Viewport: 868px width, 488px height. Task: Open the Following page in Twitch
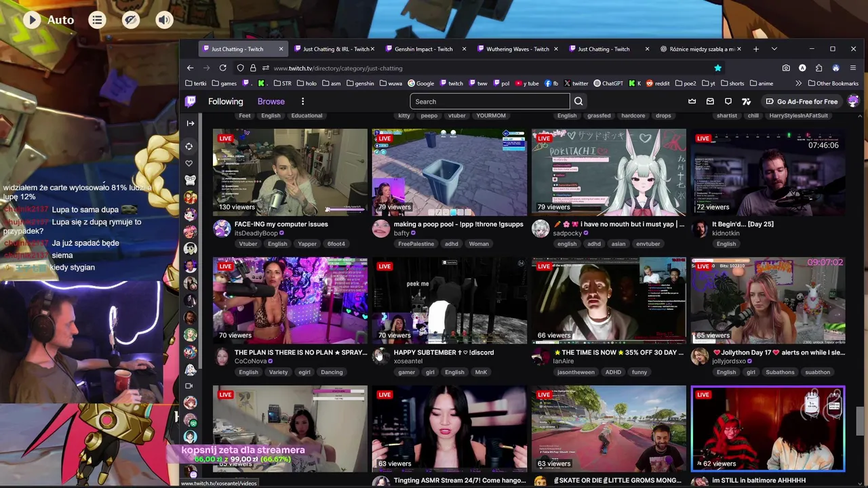(x=225, y=102)
